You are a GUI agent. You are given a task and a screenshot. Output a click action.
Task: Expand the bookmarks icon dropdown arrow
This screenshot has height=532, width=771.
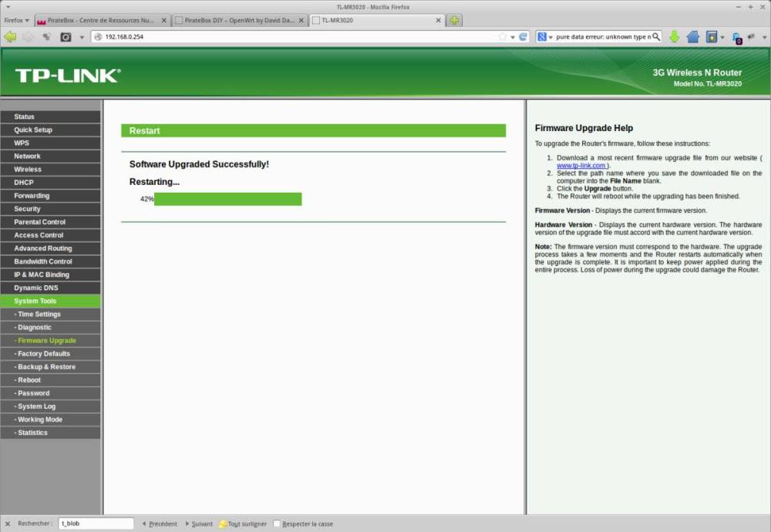[722, 37]
